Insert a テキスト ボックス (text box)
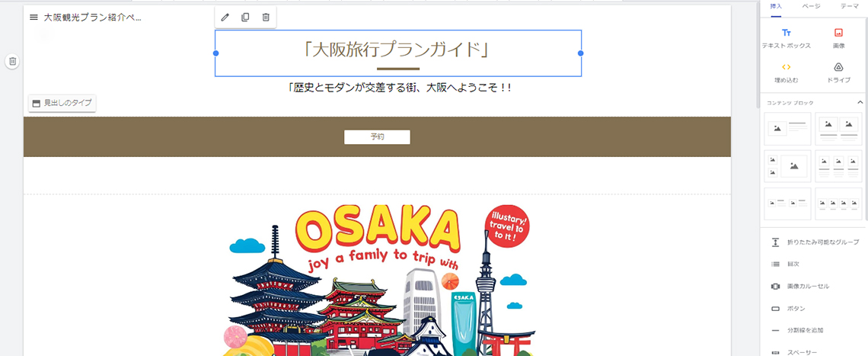 [x=786, y=39]
